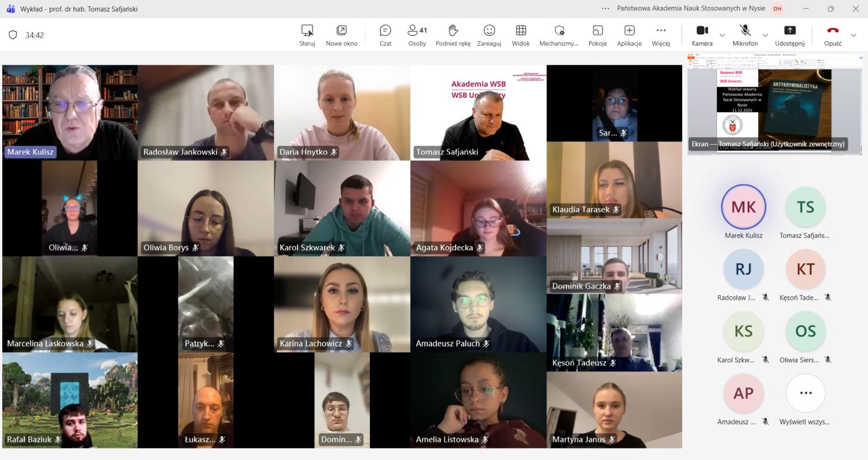This screenshot has height=460, width=868.
Task: Unmute the Mikrofon
Action: click(x=745, y=35)
